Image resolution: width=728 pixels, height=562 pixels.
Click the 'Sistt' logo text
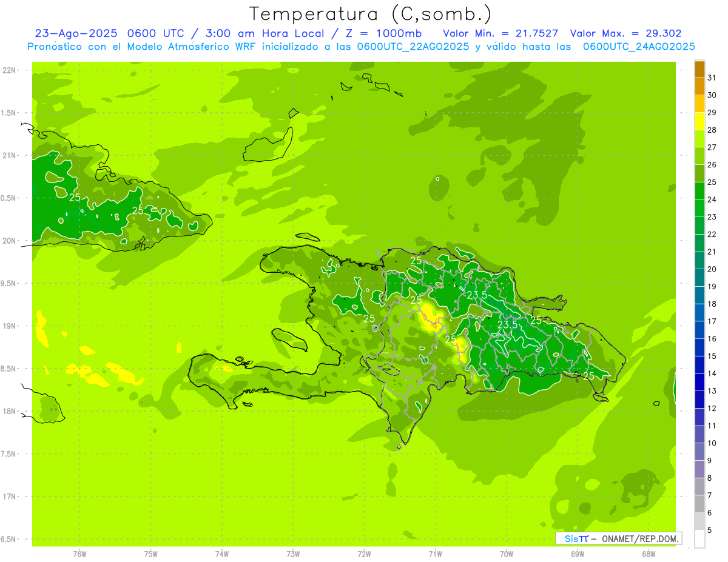pyautogui.click(x=576, y=538)
